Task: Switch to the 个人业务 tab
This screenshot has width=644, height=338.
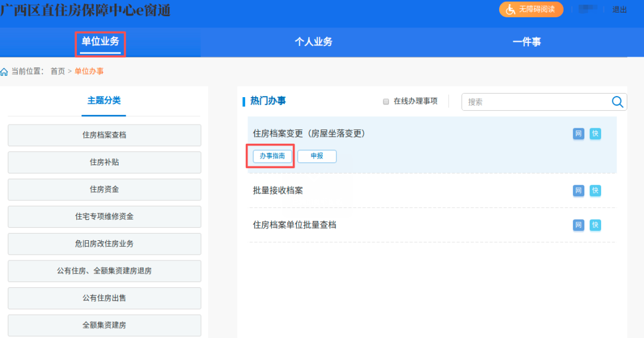Action: (x=313, y=42)
